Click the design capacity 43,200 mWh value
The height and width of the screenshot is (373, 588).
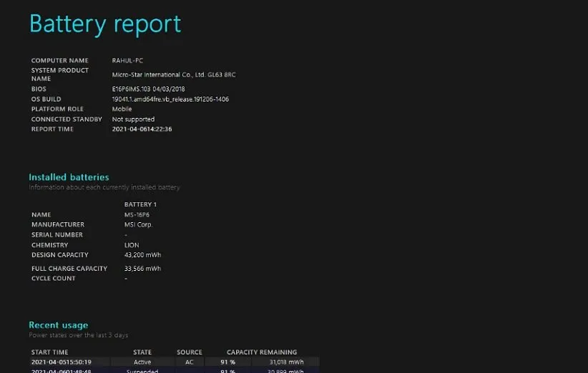pyautogui.click(x=142, y=255)
